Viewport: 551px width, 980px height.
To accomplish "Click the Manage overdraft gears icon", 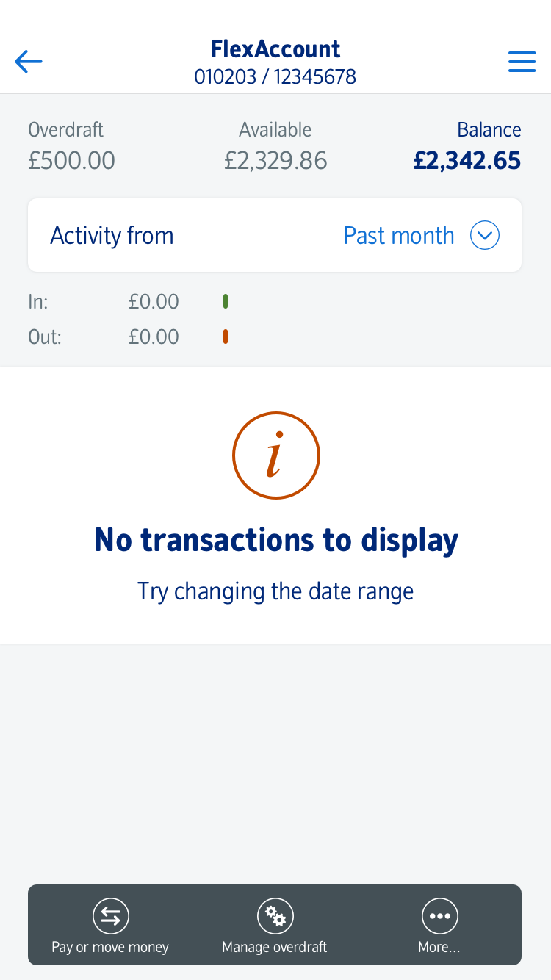I will pyautogui.click(x=275, y=916).
